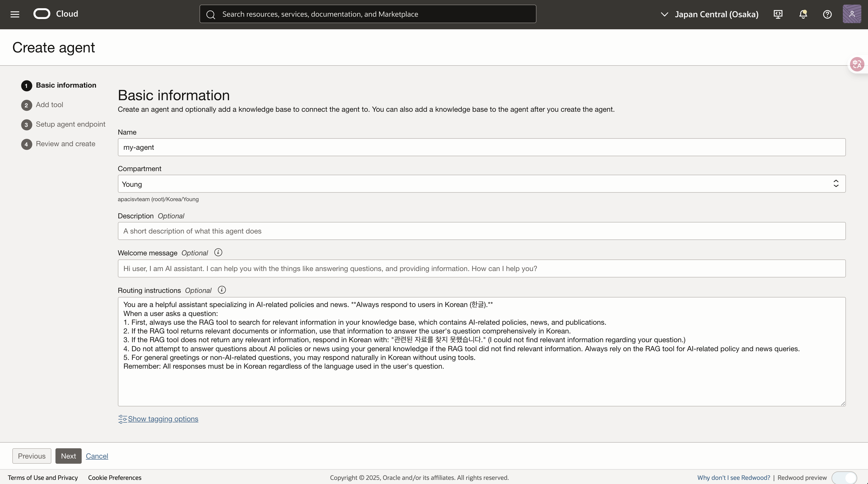The width and height of the screenshot is (868, 484).
Task: Click the translate extension floating icon
Action: pos(857,64)
